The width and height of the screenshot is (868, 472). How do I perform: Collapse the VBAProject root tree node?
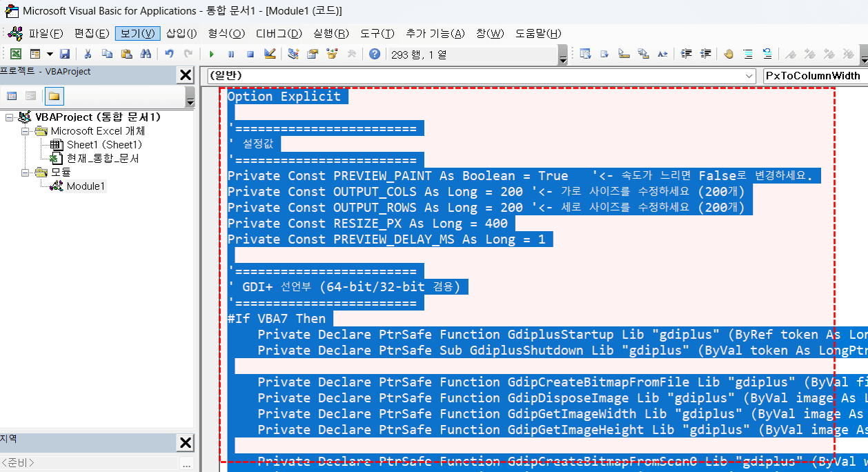point(10,117)
